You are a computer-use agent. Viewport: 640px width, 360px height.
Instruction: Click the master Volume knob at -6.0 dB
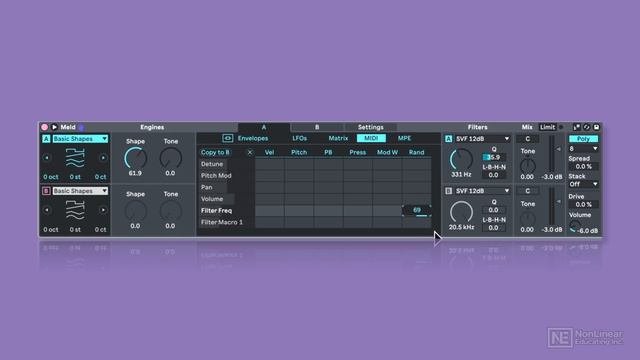coord(574,227)
